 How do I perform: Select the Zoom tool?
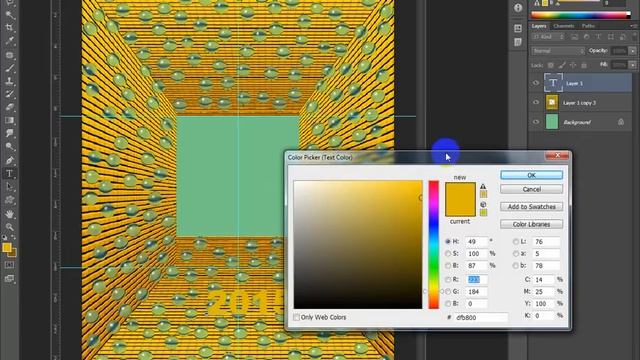[9, 227]
